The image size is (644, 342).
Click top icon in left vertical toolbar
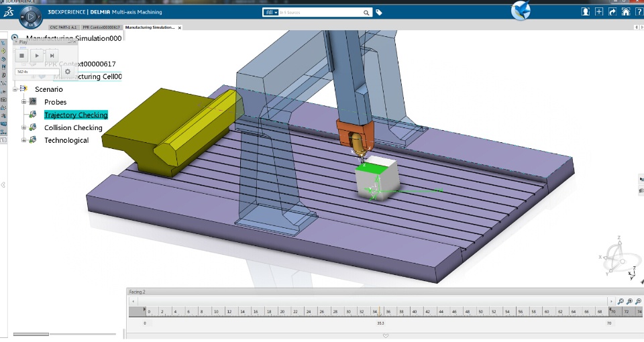click(x=3, y=43)
